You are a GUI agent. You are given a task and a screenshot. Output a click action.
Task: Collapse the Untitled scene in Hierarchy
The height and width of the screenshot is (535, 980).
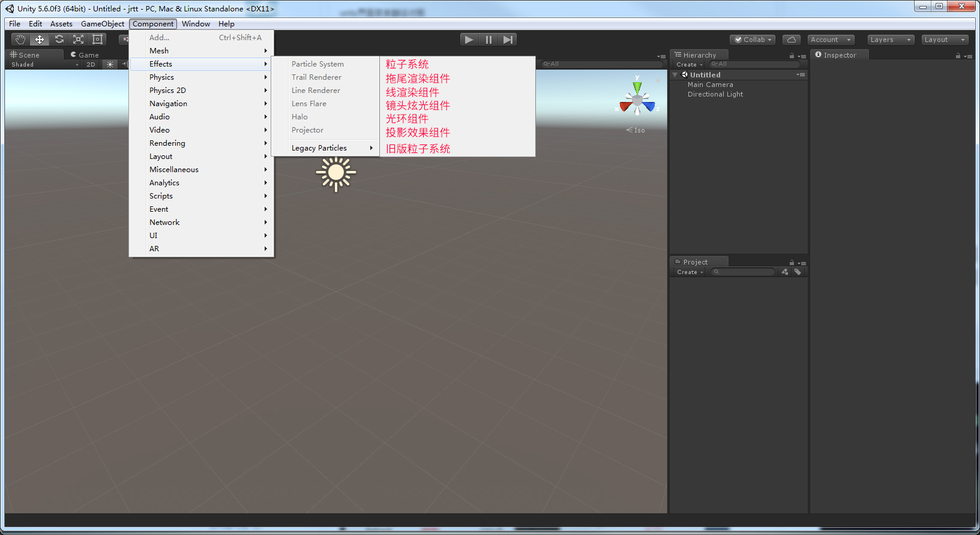coord(675,75)
